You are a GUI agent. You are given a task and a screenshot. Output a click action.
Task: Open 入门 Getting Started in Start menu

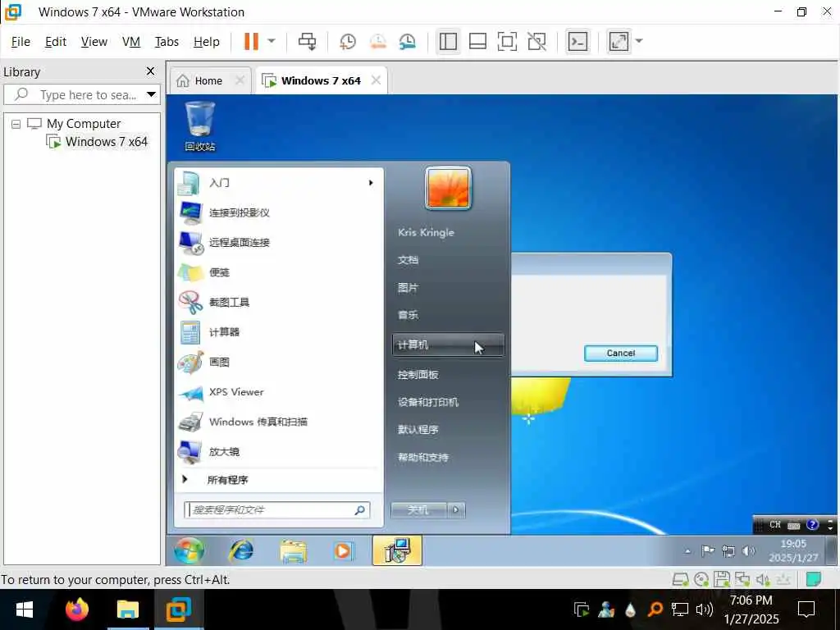(279, 183)
